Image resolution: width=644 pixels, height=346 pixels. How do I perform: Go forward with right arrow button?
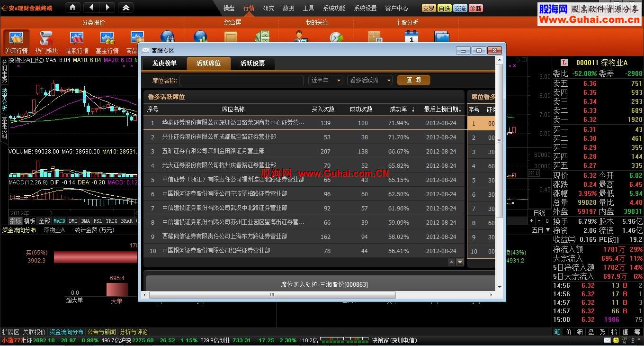tap(107, 8)
